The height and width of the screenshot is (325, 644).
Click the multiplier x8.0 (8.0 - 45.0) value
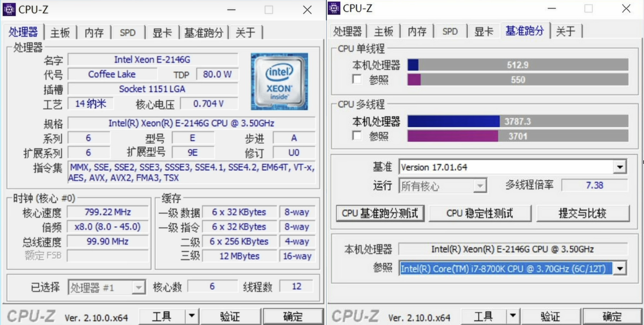[x=107, y=226]
